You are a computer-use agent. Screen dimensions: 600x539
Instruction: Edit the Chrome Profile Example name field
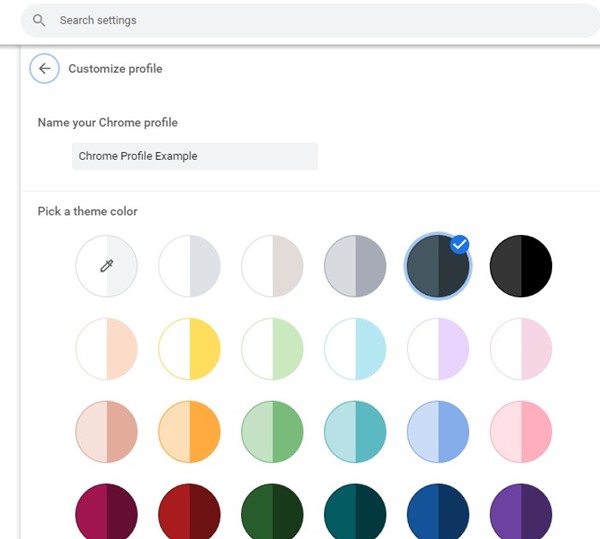pos(195,156)
